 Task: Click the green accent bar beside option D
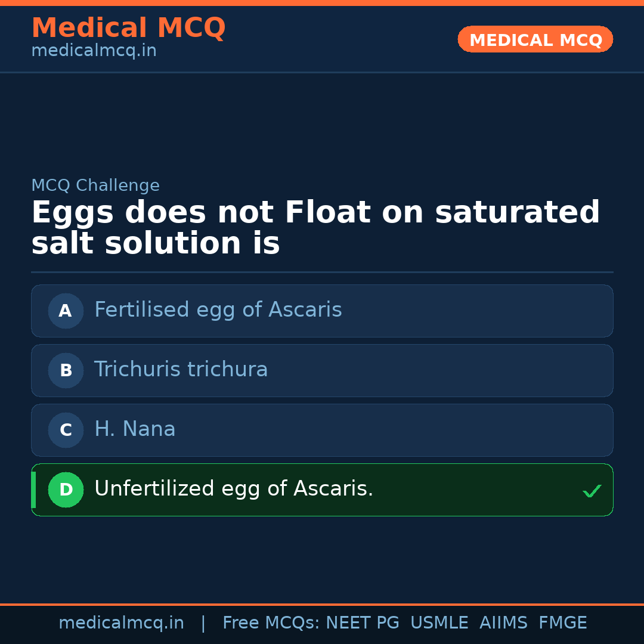33,490
